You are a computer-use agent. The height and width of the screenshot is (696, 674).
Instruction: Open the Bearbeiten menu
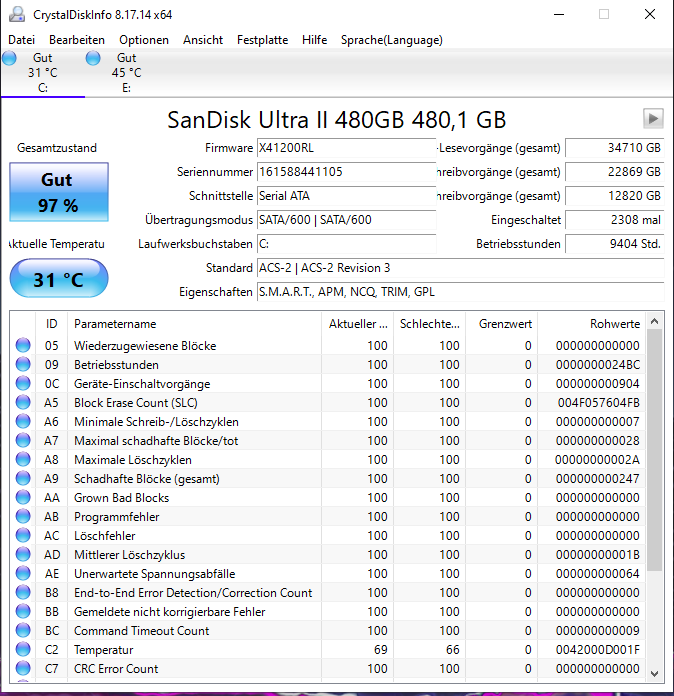pyautogui.click(x=77, y=40)
